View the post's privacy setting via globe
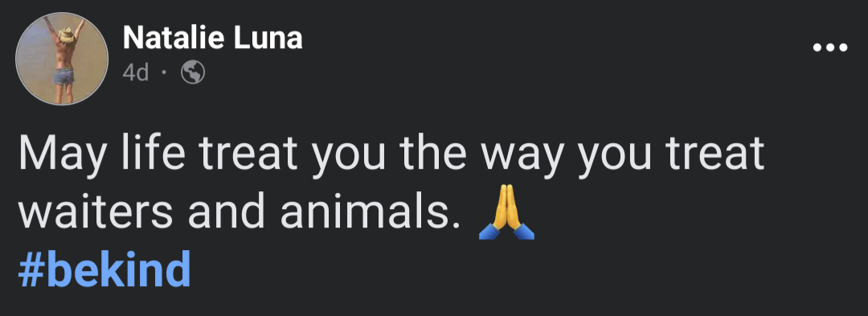 (x=193, y=72)
